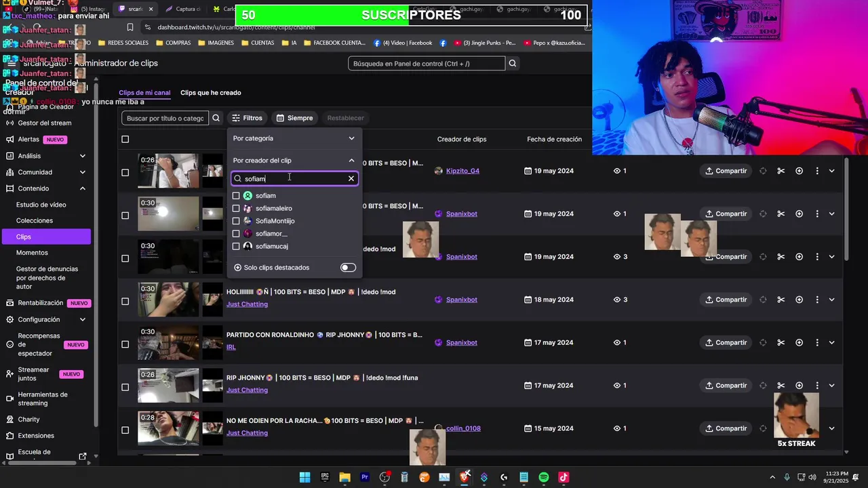Click scissors edit icon in 18 may 2024 row
Viewport: 868px width, 488px height.
[x=781, y=300]
